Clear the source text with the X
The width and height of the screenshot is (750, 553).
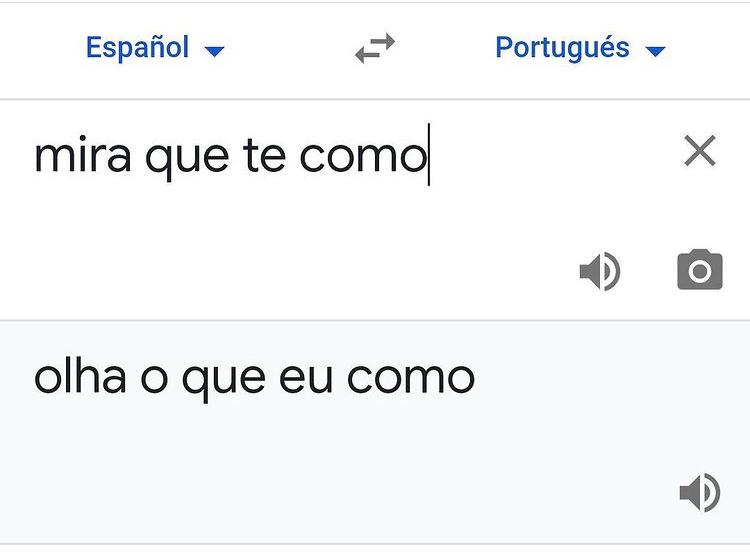[x=700, y=151]
